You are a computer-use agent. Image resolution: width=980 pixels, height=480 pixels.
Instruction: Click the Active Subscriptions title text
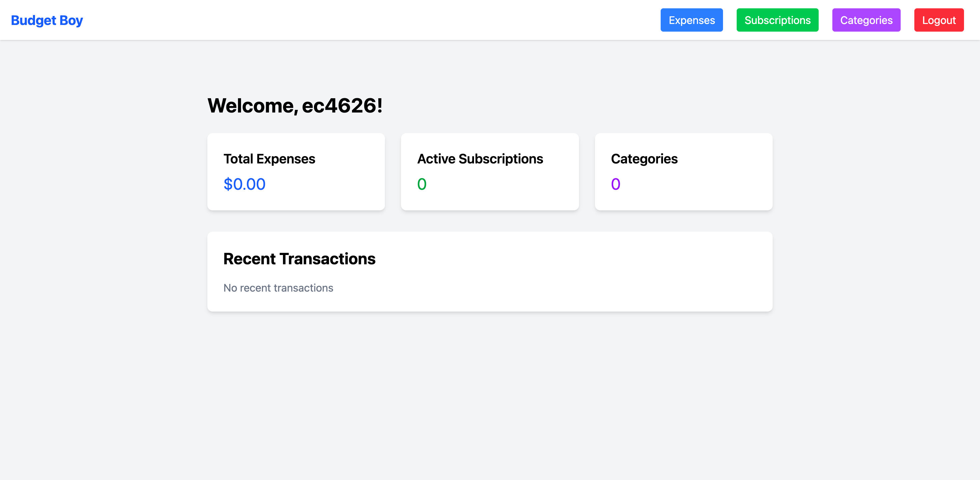(480, 159)
